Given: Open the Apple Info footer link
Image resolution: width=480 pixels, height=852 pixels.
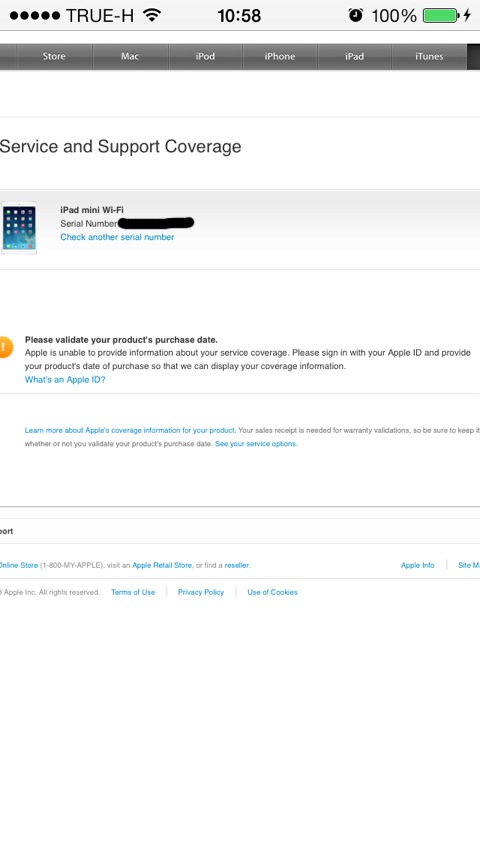Looking at the screenshot, I should (x=417, y=565).
